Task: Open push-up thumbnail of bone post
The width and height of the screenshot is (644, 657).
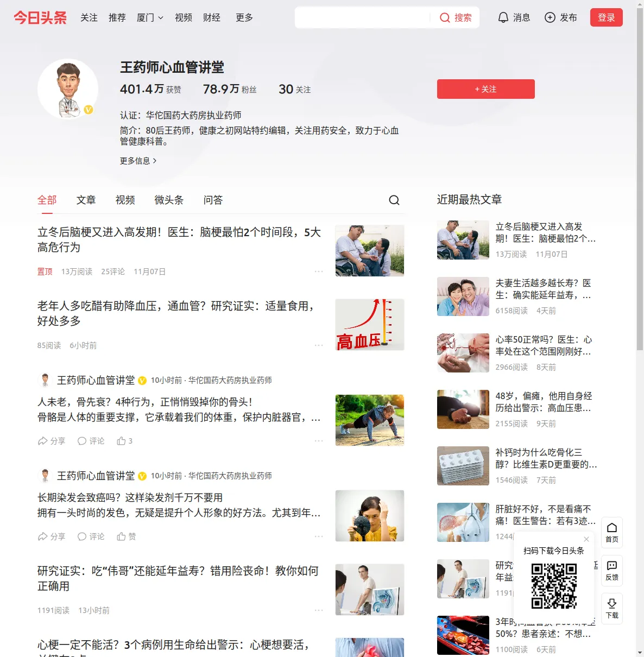Action: tap(370, 420)
